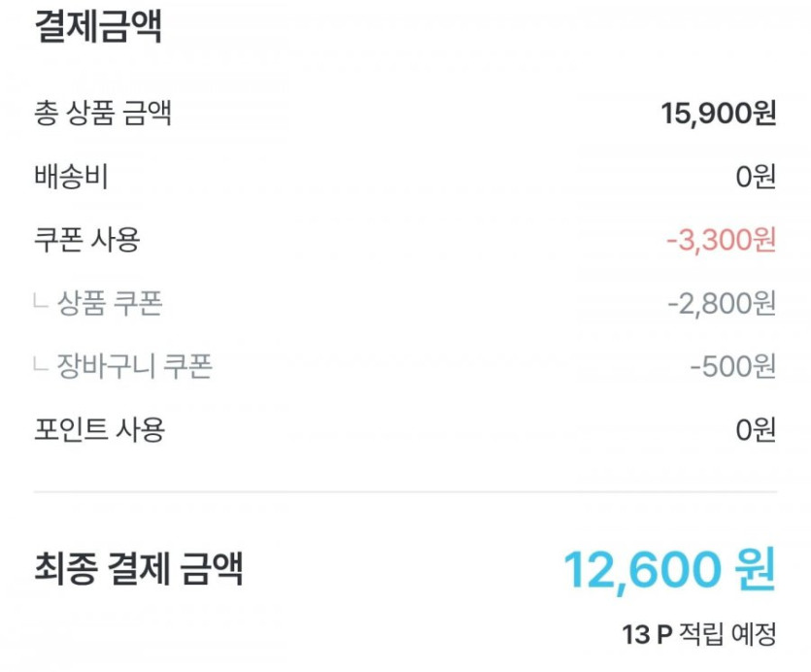Viewport: 811px width, 672px height.
Task: Open the 쿠폰 사용 row
Action: (x=86, y=240)
